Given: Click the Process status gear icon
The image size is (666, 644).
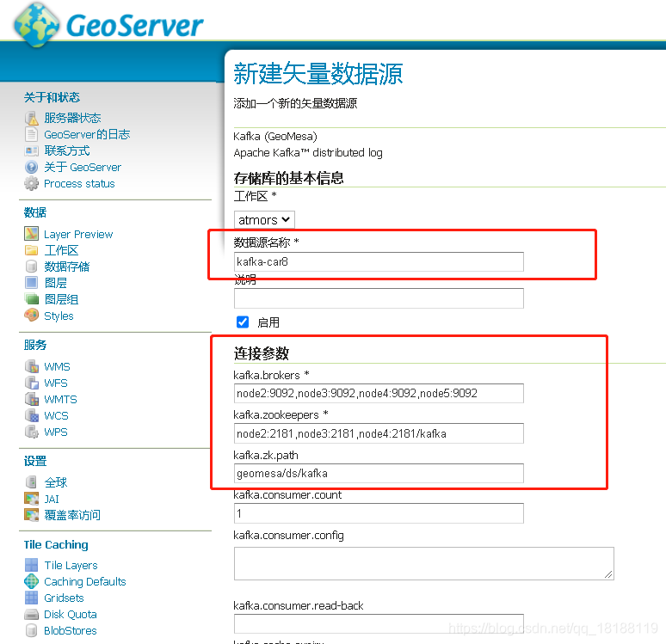Looking at the screenshot, I should (32, 183).
